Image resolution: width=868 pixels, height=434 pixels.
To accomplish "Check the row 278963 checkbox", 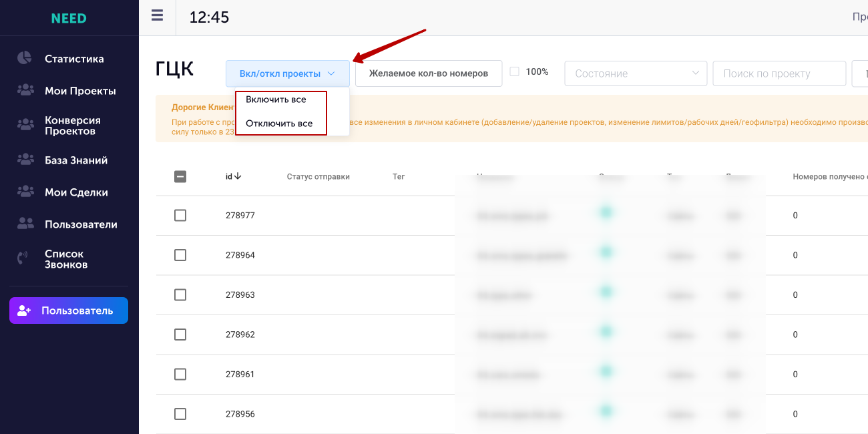I will (180, 294).
